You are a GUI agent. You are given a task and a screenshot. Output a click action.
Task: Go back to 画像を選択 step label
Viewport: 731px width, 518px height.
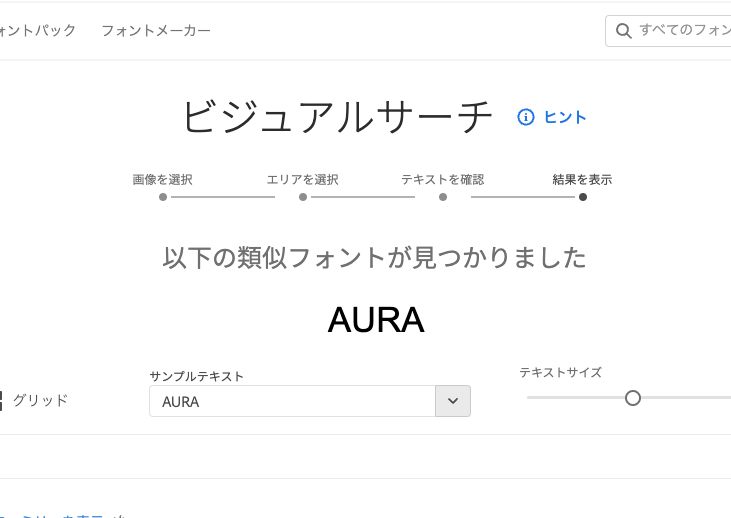tap(163, 180)
